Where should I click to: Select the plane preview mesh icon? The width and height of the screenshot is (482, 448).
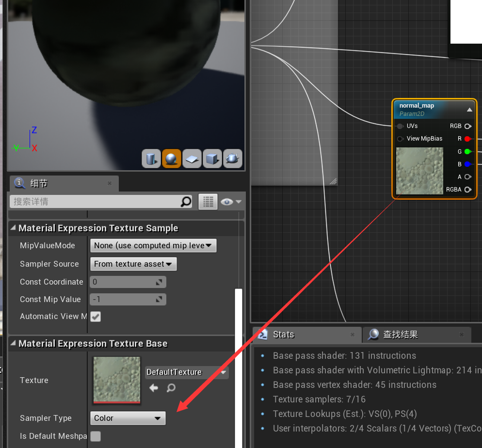click(192, 159)
